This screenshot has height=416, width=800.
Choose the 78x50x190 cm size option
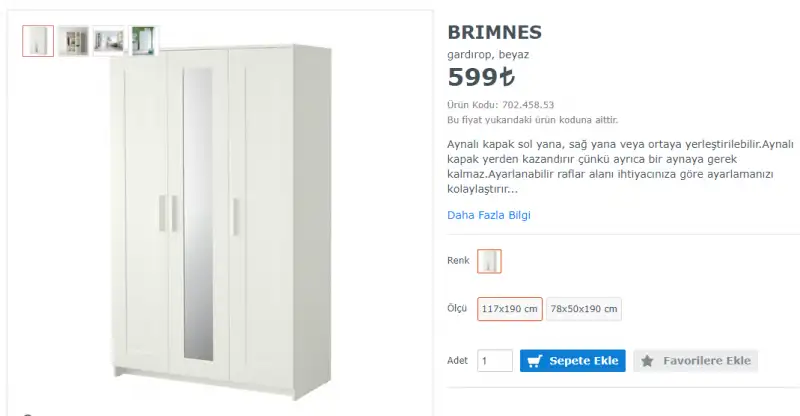point(584,309)
